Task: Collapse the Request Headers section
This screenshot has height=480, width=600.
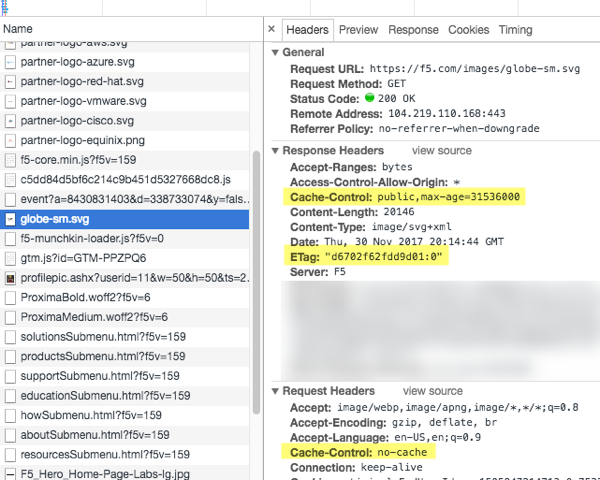Action: (275, 391)
